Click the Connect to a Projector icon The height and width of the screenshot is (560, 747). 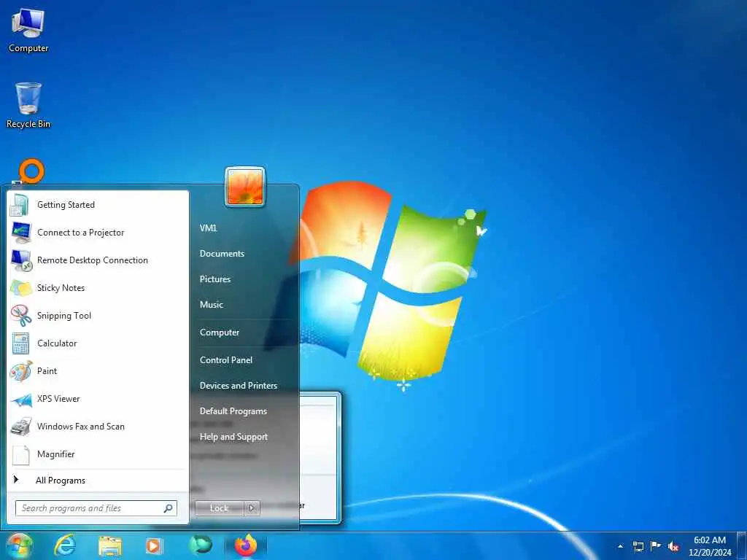pos(20,233)
